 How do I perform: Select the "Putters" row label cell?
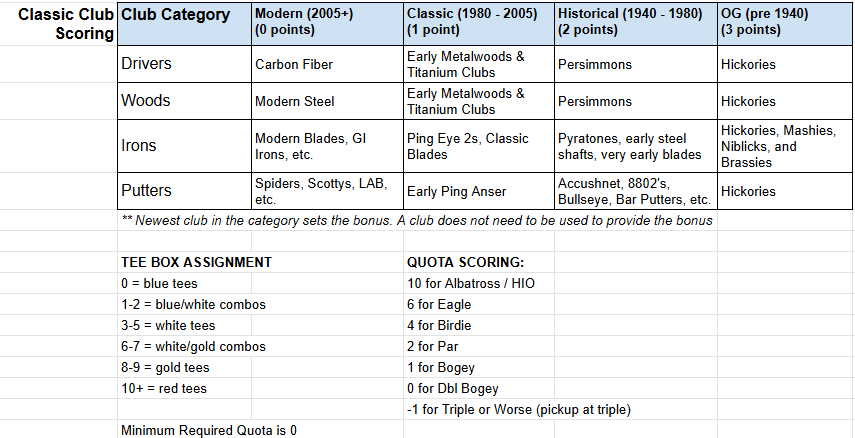(x=183, y=191)
